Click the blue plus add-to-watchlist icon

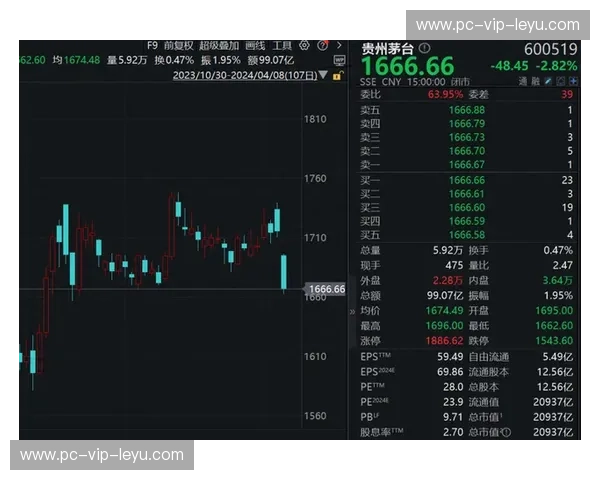573,81
